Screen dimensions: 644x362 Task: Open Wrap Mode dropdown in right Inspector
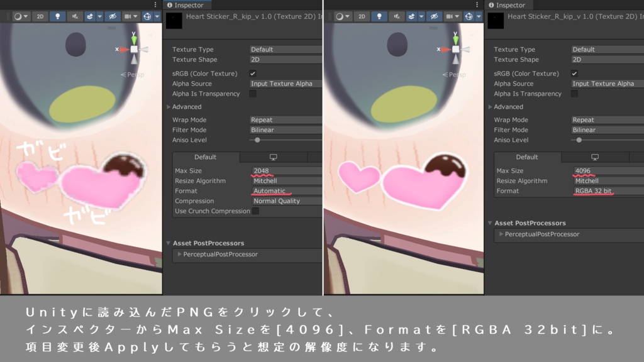point(608,120)
